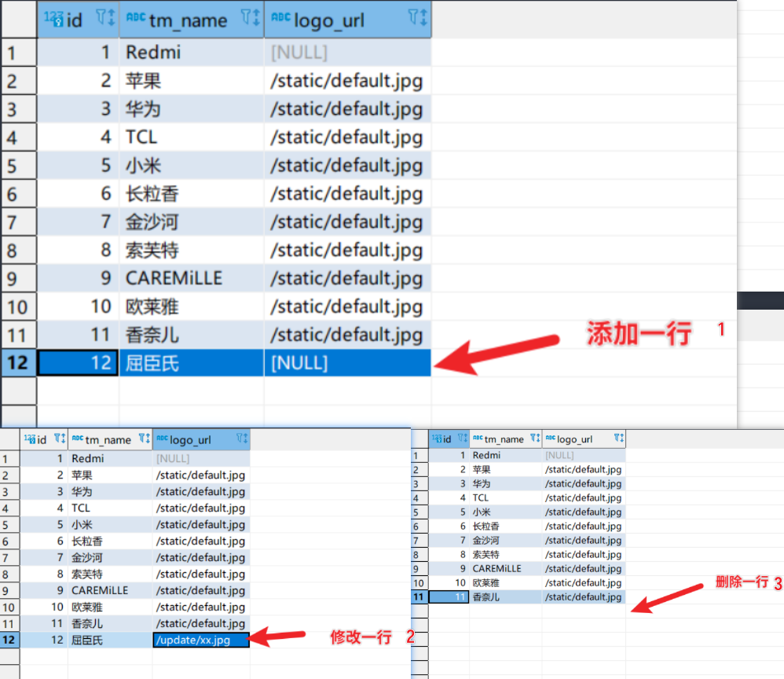Click the 屈臣氏 cell in the bottom-left grid
Viewport: 784px width, 679px height.
[110, 640]
